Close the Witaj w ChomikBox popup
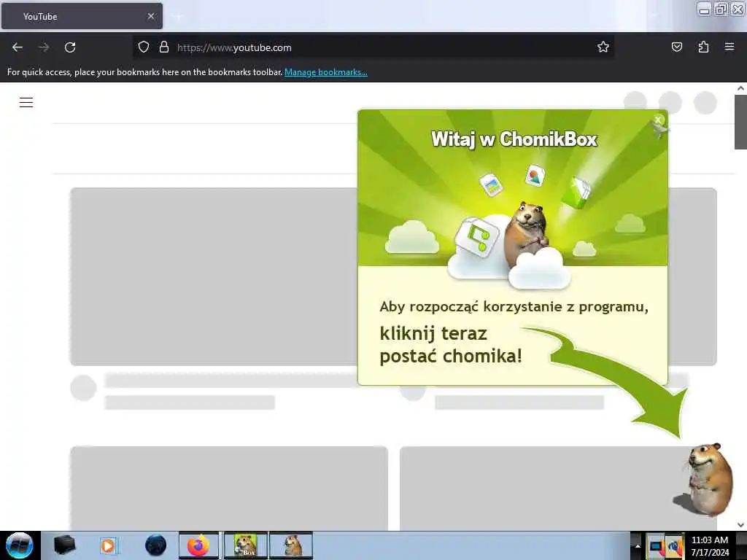The image size is (747, 560). 659,120
